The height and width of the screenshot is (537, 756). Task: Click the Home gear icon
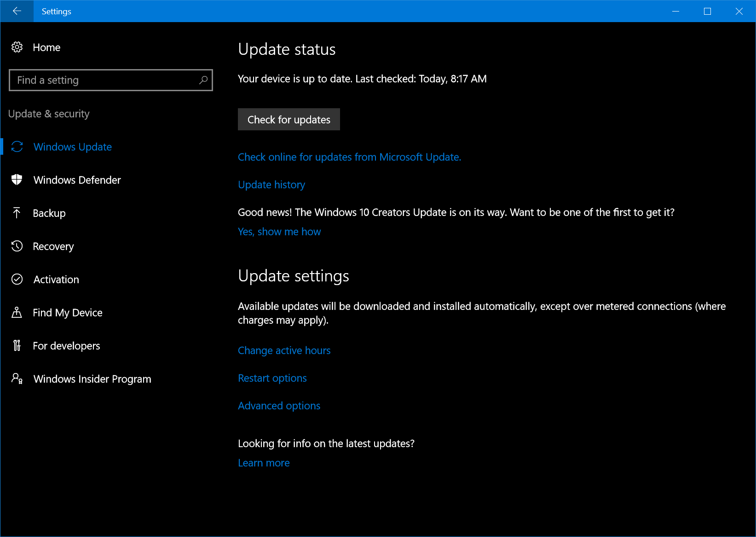[17, 47]
